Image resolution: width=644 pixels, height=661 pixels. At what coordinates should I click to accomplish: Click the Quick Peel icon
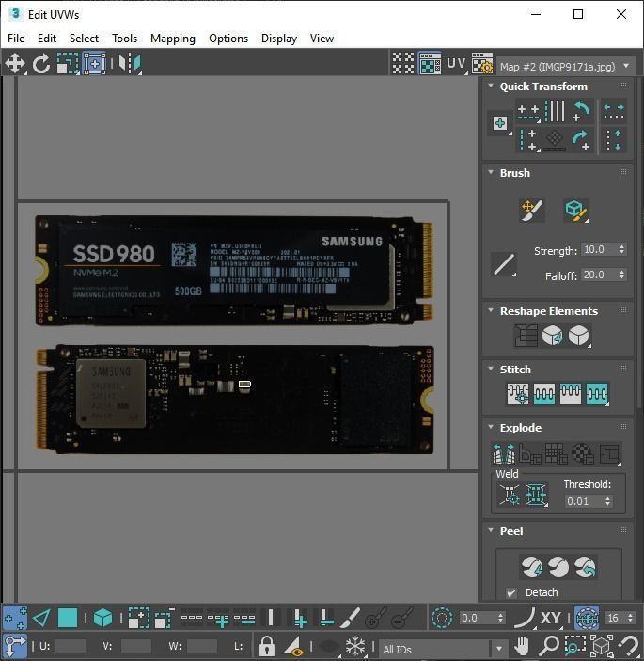tap(532, 567)
